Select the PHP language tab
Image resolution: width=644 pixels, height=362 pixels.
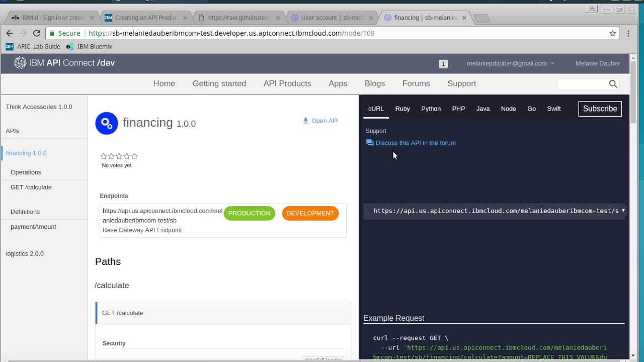[458, 109]
